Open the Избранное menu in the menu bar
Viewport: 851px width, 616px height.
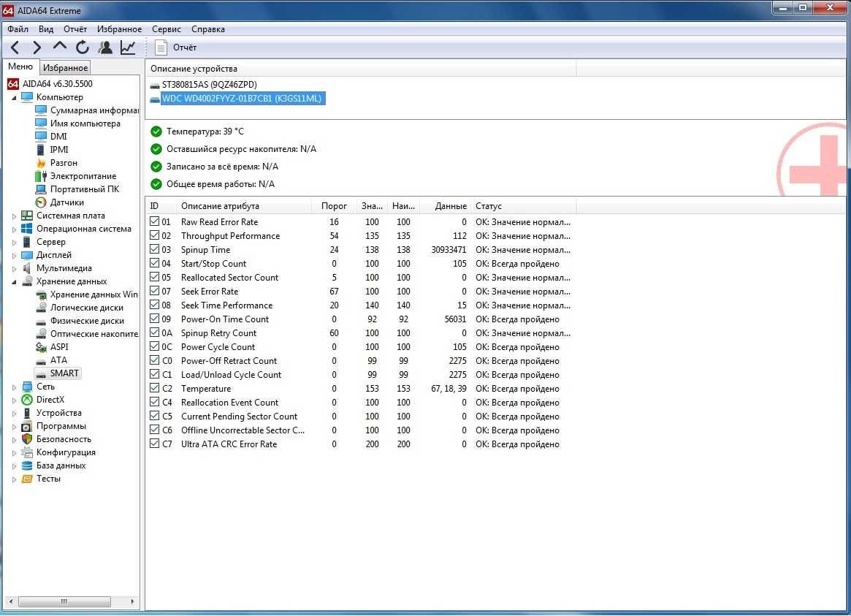tap(119, 29)
